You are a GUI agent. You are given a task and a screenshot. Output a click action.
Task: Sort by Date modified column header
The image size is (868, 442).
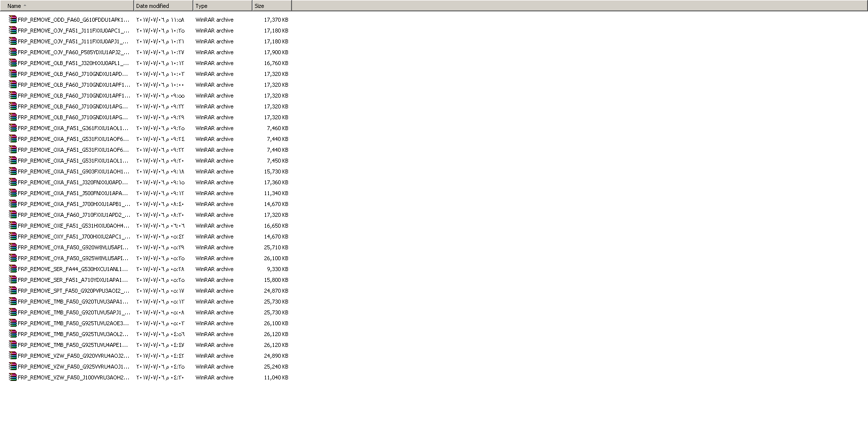pos(163,6)
